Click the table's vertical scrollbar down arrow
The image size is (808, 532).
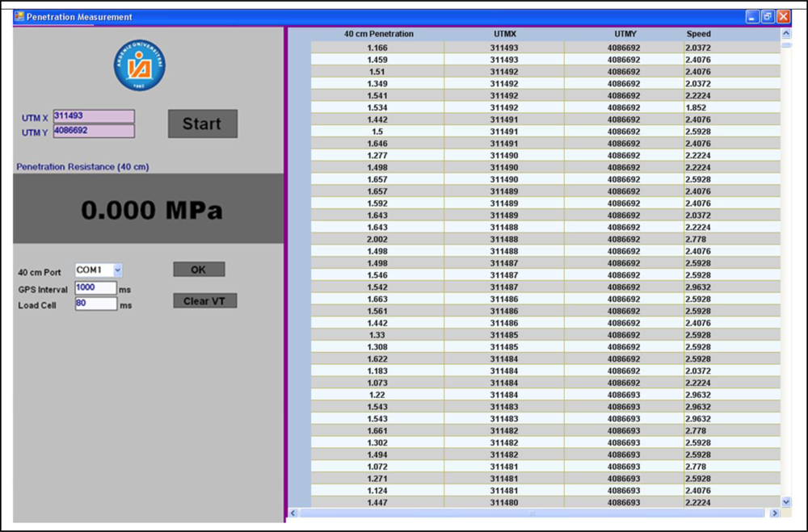[786, 501]
